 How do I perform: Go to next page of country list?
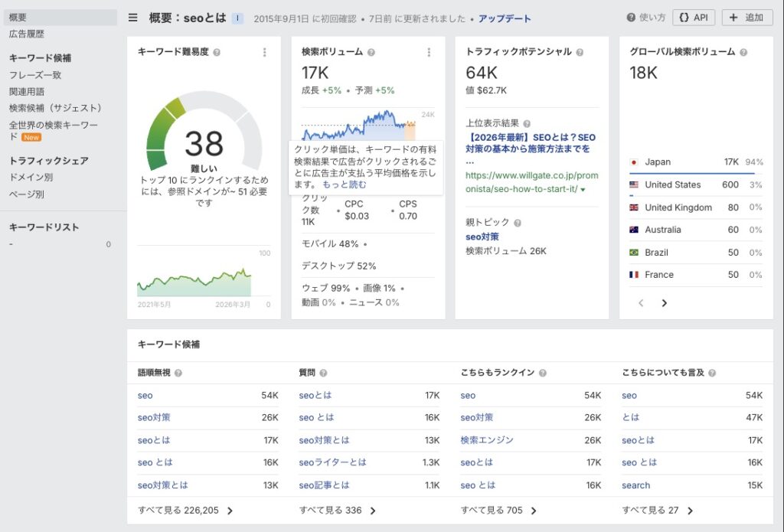coord(664,303)
